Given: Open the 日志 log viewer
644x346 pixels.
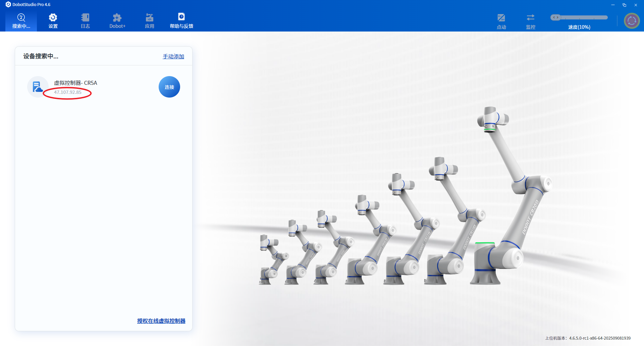Looking at the screenshot, I should pos(85,18).
